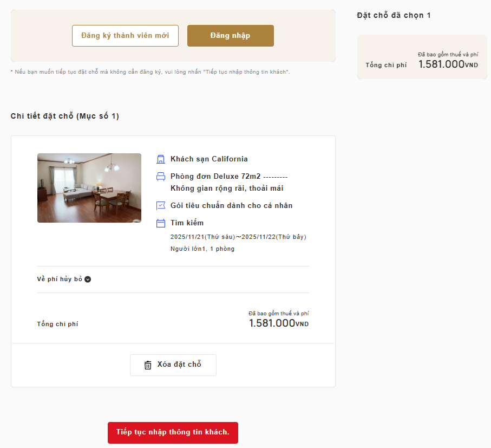The height and width of the screenshot is (448, 491).
Task: Select the Khách sạn California hotel name
Action: (209, 159)
